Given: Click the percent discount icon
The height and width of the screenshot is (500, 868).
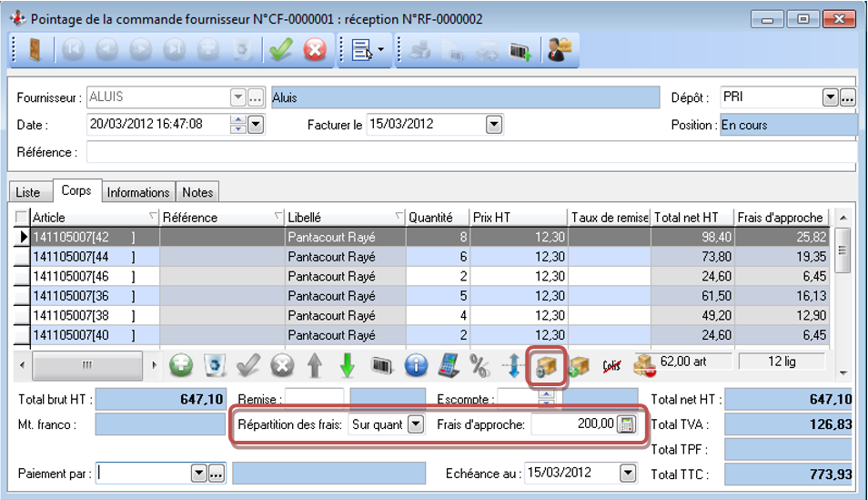Looking at the screenshot, I should (479, 366).
